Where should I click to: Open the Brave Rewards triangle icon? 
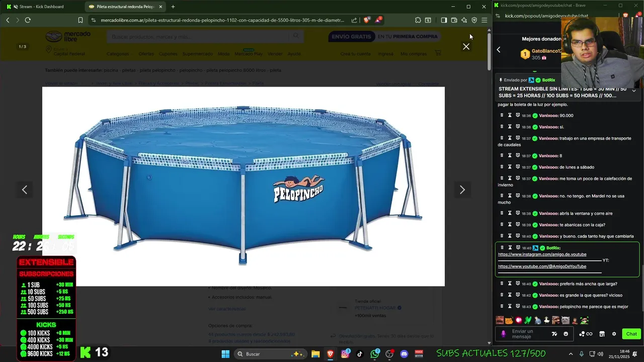(x=378, y=20)
